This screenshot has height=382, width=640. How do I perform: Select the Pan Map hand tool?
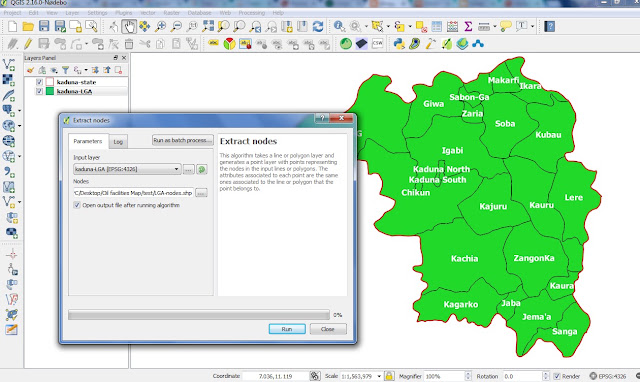(129, 27)
